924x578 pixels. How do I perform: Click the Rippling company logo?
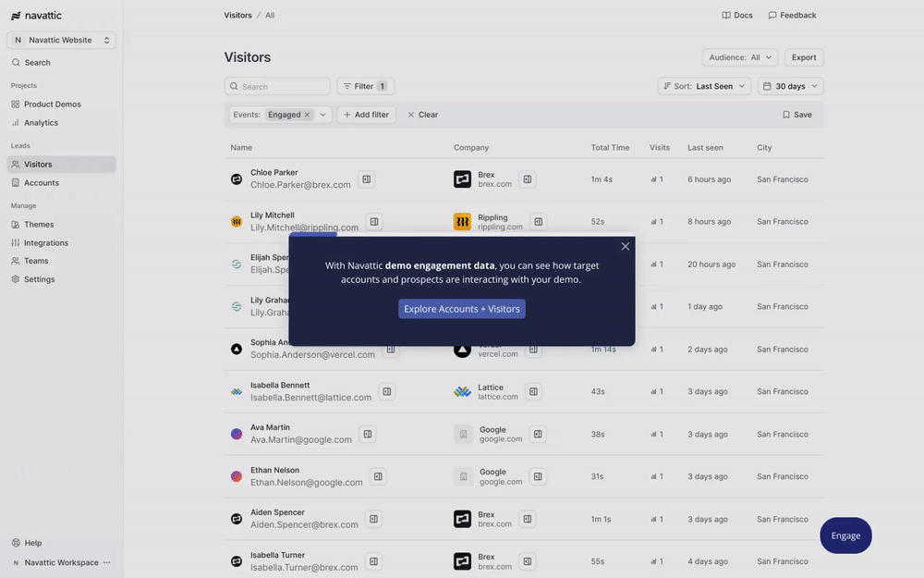(463, 222)
